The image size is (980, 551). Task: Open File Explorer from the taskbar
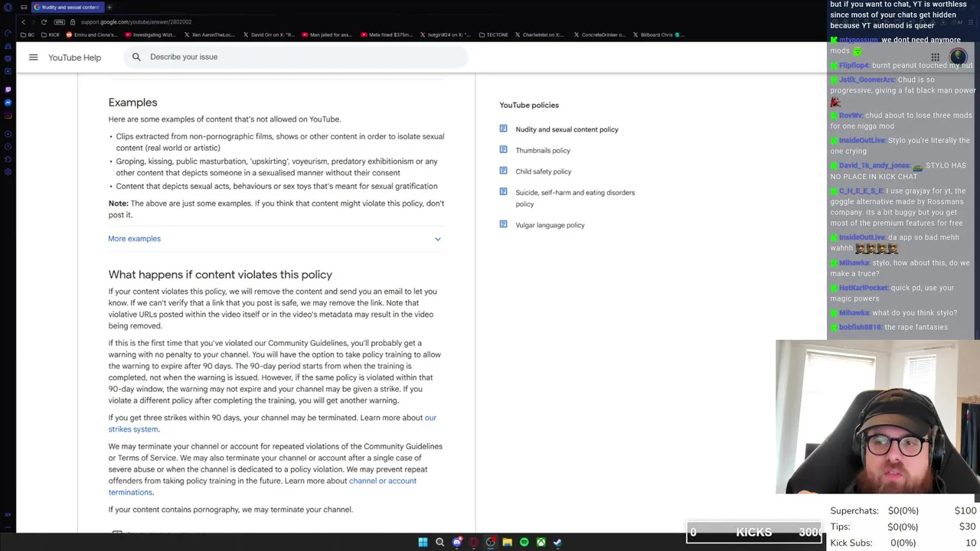coord(507,542)
